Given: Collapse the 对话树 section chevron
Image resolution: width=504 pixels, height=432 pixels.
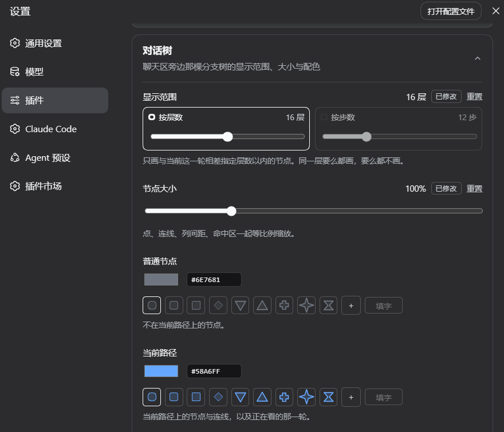Looking at the screenshot, I should [x=478, y=58].
